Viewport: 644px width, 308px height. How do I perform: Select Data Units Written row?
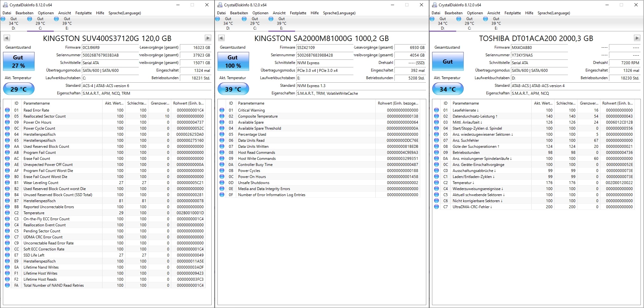(x=319, y=147)
